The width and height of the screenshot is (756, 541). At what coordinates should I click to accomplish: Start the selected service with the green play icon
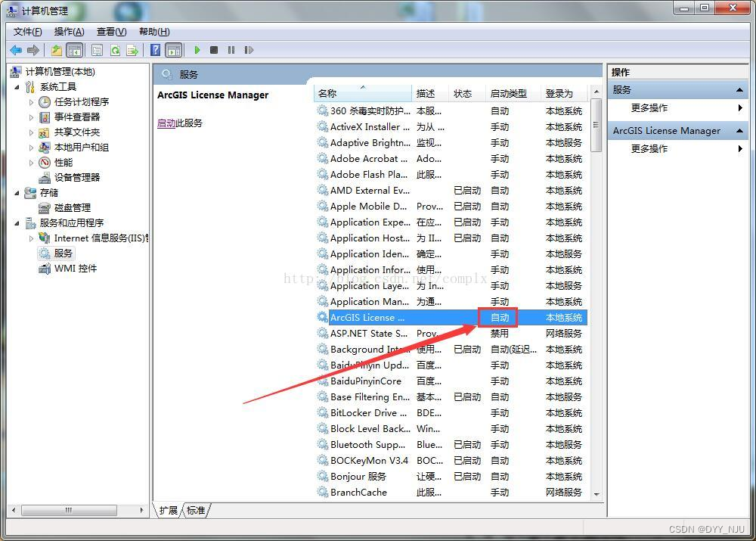(x=197, y=50)
